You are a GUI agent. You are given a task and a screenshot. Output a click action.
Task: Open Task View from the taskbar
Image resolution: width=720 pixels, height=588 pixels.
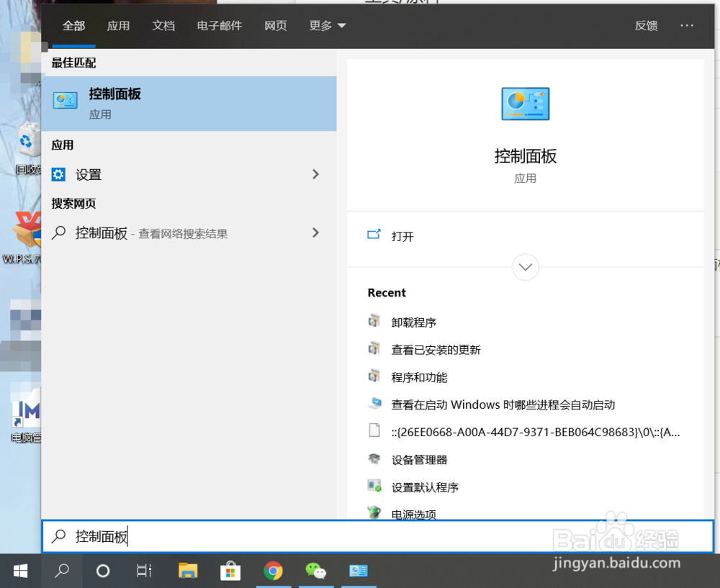point(143,571)
